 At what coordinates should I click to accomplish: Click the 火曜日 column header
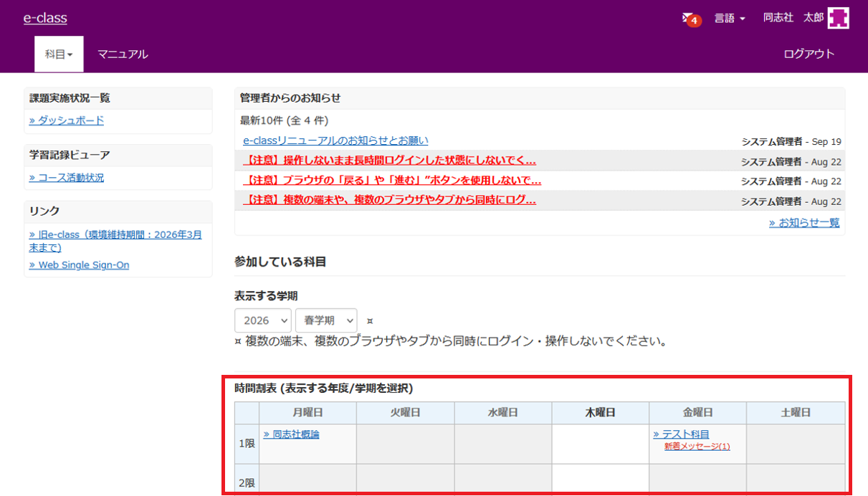click(x=405, y=413)
